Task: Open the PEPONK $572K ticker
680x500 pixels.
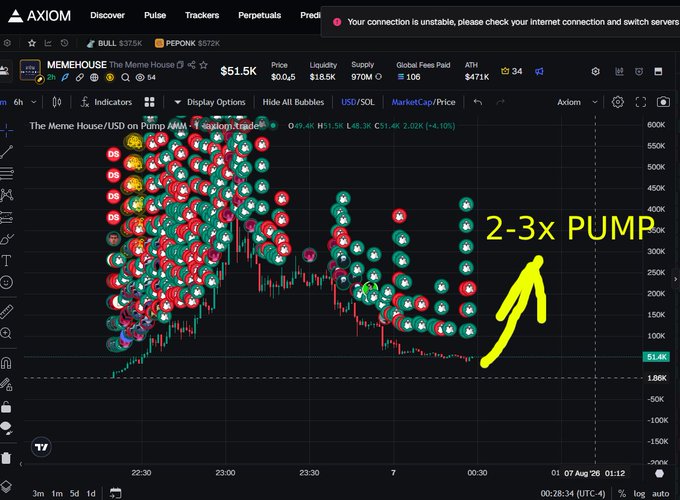Action: click(x=187, y=43)
